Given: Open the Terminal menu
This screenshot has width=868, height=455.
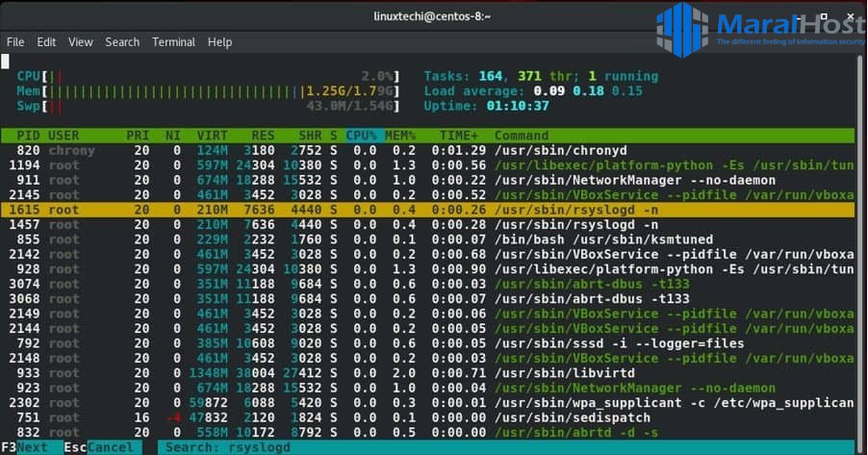Looking at the screenshot, I should 173,42.
